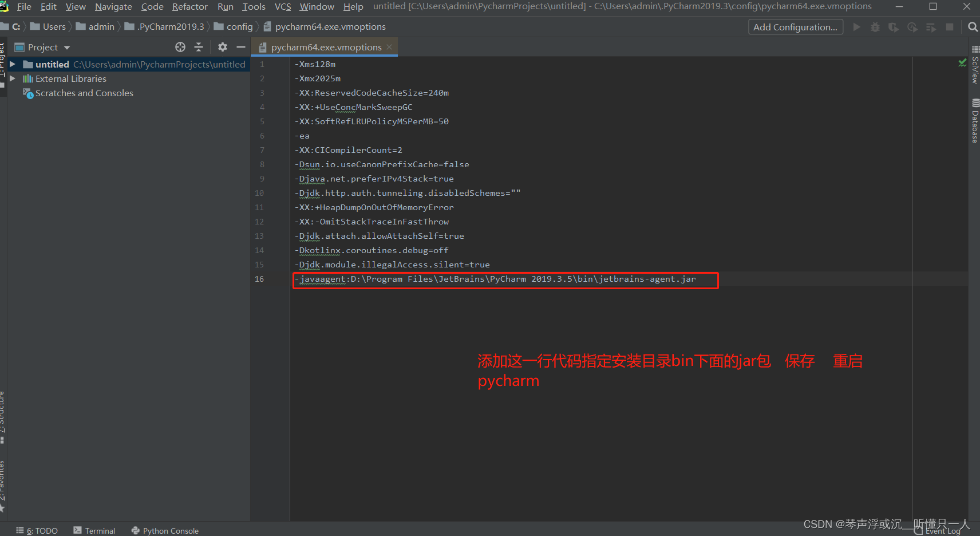Click the Users breadcrumb folder
This screenshot has width=980, height=536.
coord(48,26)
